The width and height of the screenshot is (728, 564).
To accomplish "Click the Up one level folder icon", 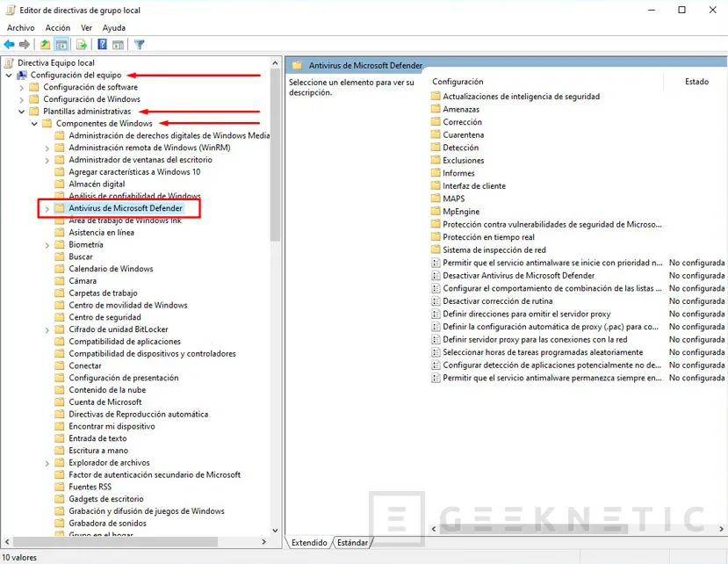I will coord(45,45).
